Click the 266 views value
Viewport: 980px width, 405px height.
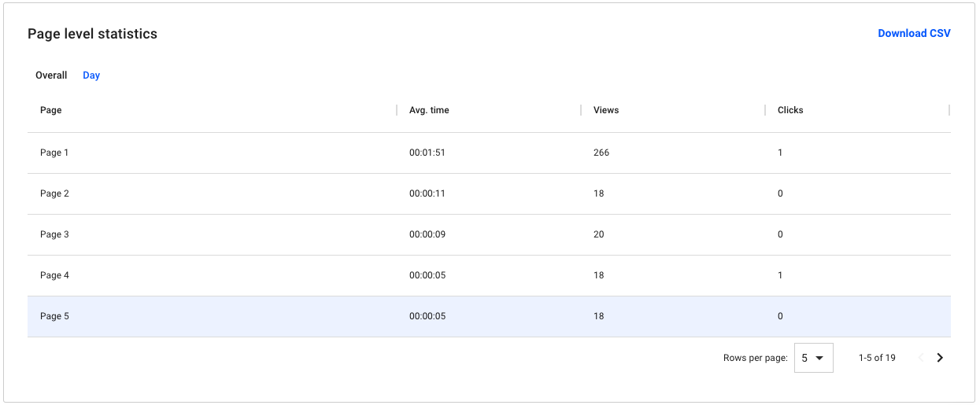[x=601, y=153]
